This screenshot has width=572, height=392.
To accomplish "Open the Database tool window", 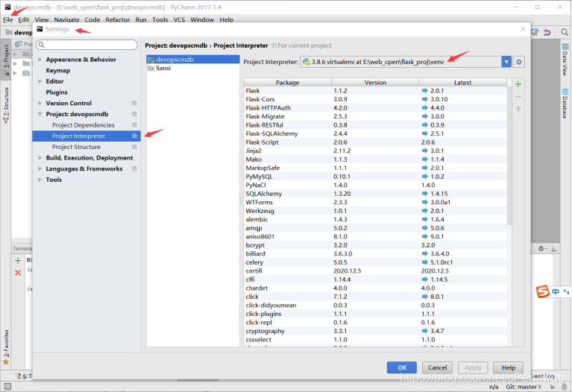I will coord(565,101).
